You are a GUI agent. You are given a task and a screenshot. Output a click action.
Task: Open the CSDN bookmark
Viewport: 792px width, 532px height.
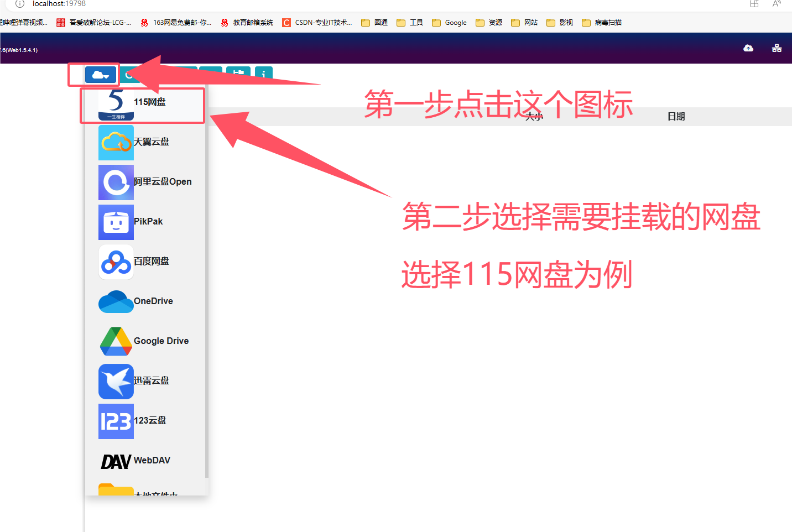317,23
